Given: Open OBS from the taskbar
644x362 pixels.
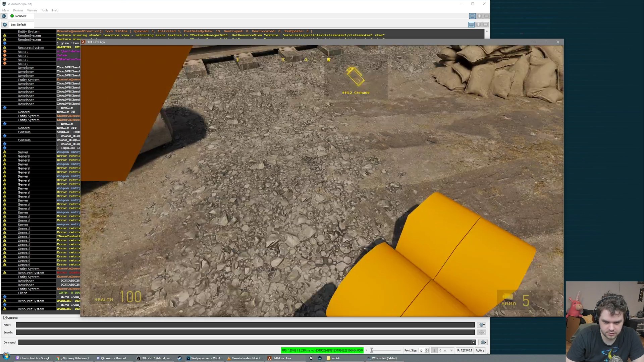Looking at the screenshot, I should (154, 358).
